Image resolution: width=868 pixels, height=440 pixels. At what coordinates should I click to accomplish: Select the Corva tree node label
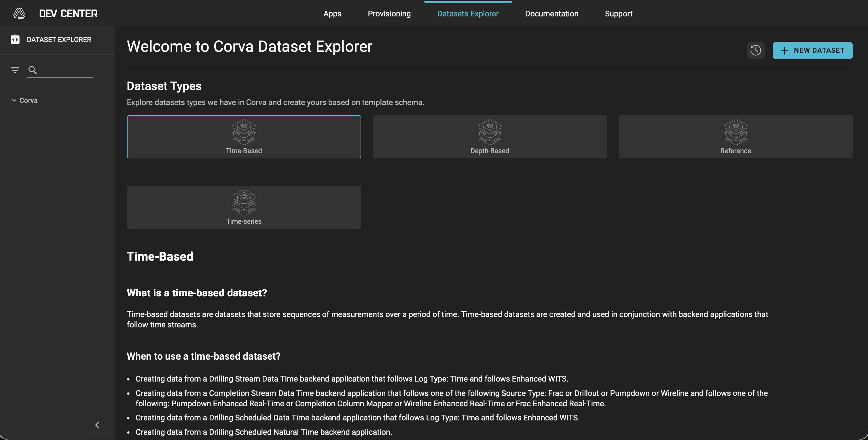pyautogui.click(x=29, y=100)
